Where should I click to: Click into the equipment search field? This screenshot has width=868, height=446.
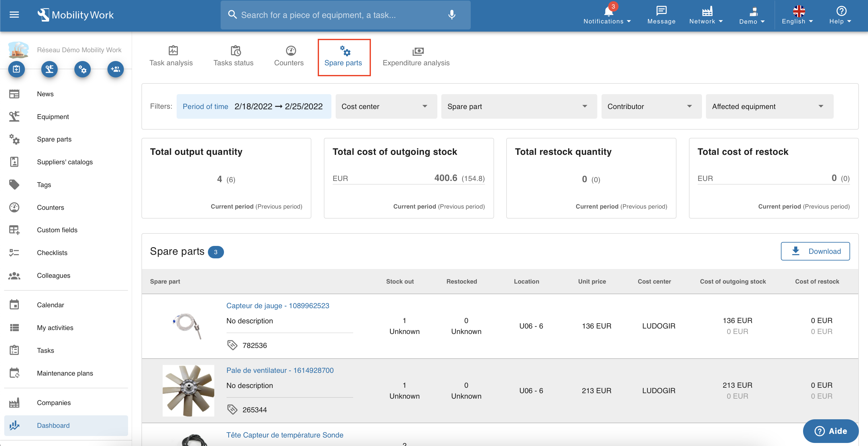point(345,15)
